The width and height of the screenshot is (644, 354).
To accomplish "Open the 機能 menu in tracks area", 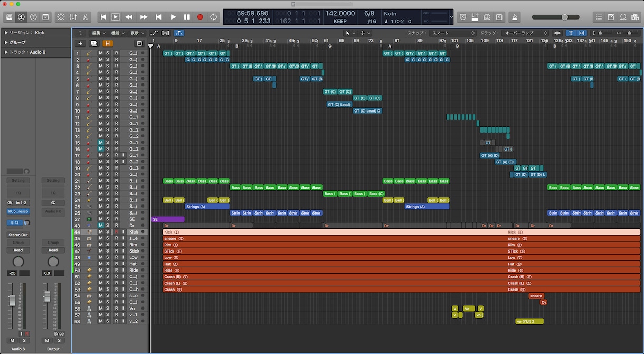I will click(x=118, y=33).
